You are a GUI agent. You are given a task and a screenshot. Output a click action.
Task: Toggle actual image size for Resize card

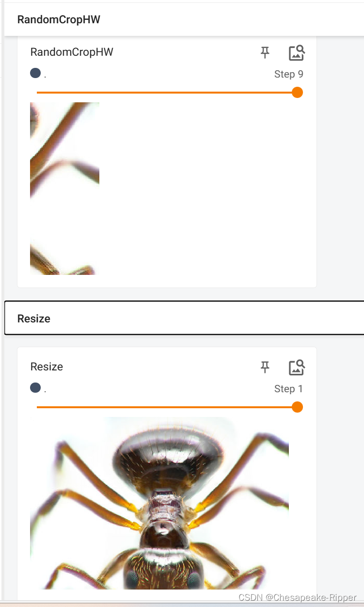click(x=297, y=367)
